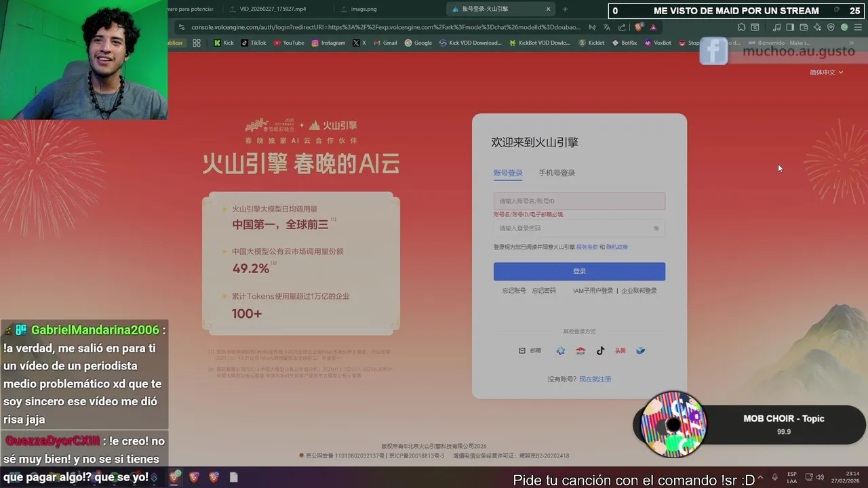Open the Brave Wallet icon
This screenshot has width=868, height=488.
[x=804, y=27]
